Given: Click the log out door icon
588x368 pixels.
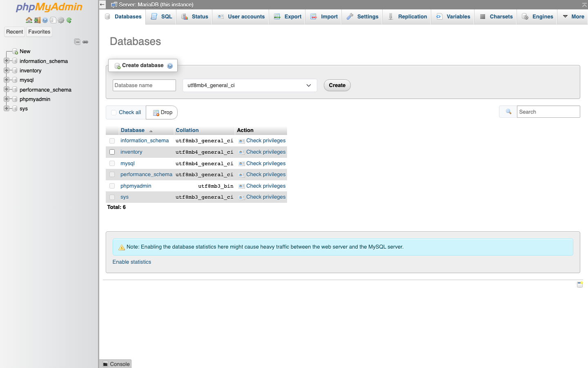Looking at the screenshot, I should pos(37,20).
